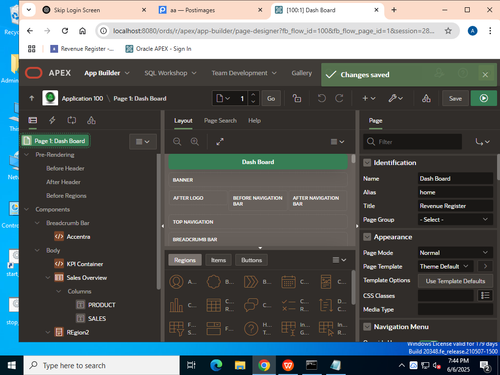Click Use Template Defaults button
The width and height of the screenshot is (500, 375).
455,281
